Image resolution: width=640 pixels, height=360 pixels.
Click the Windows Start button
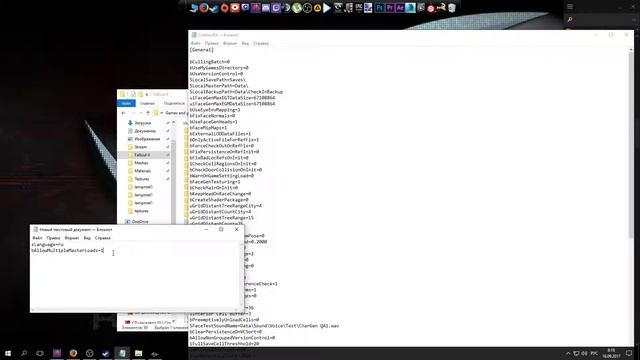[8, 353]
